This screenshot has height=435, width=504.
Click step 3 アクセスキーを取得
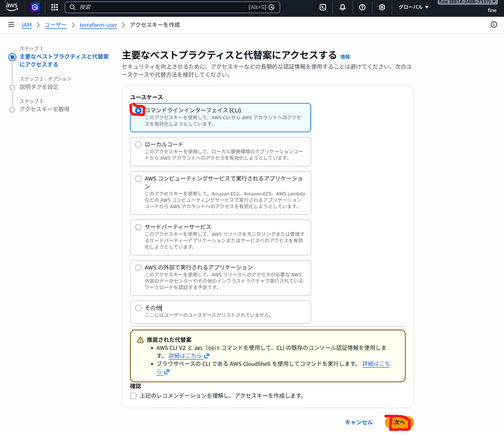pos(44,109)
